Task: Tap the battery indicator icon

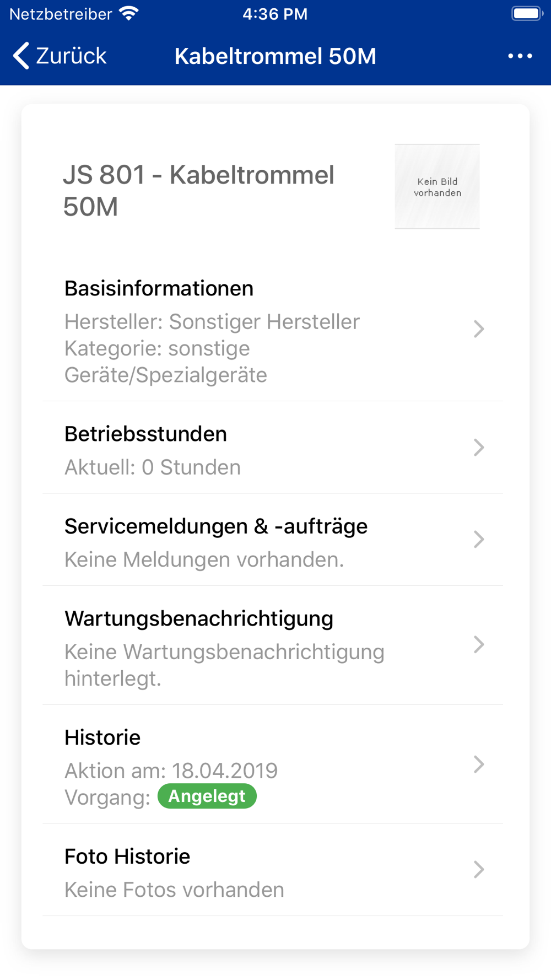Action: tap(526, 14)
